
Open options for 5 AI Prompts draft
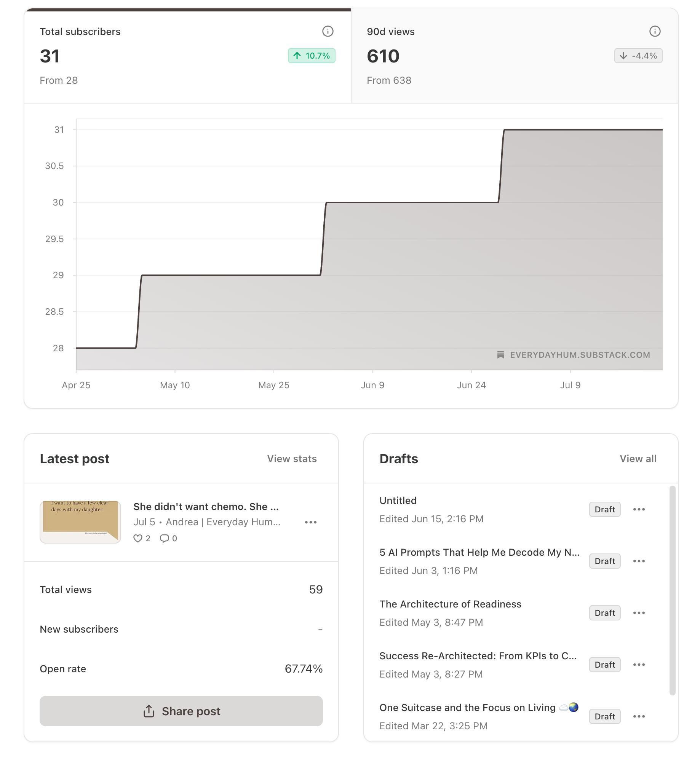point(639,561)
